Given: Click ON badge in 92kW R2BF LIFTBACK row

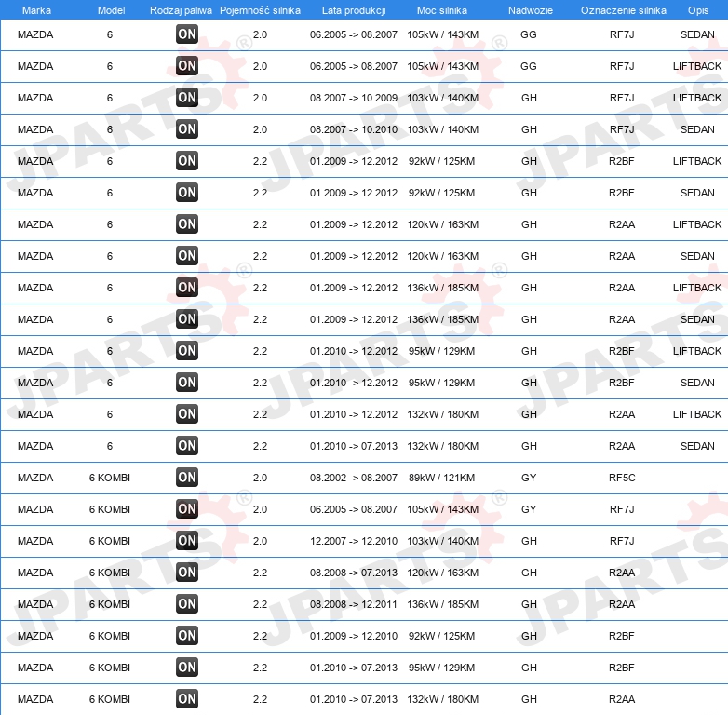Looking at the screenshot, I should (187, 161).
